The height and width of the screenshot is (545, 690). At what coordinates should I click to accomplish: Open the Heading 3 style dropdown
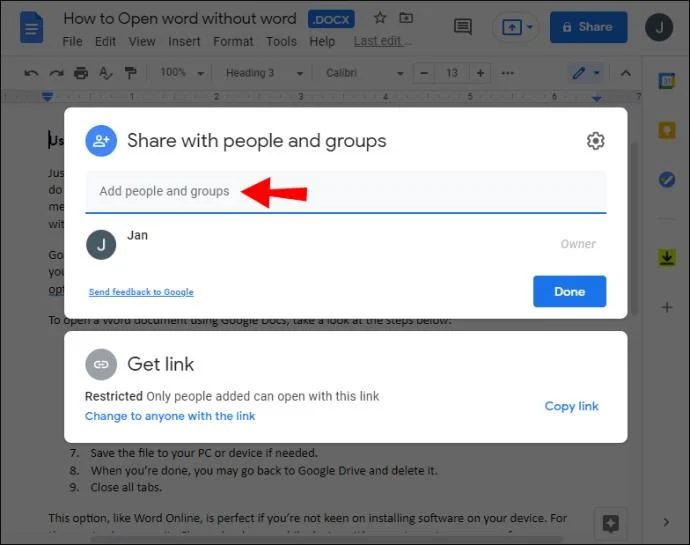coord(264,73)
